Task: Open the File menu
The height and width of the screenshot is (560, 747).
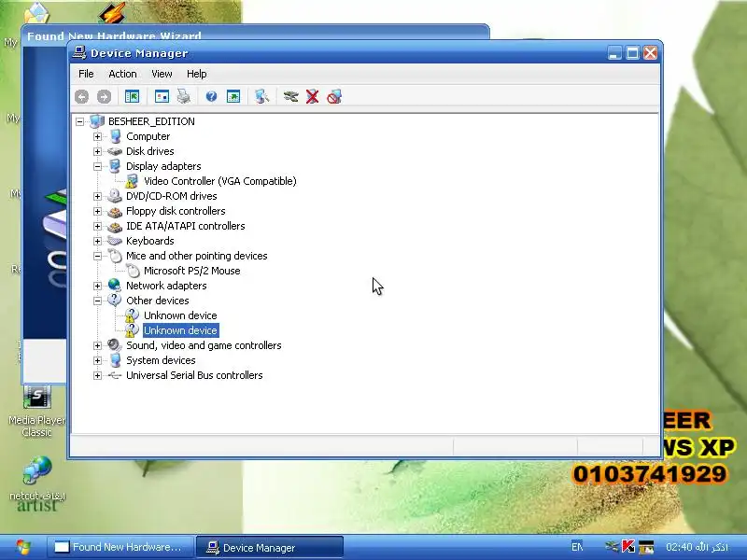Action: tap(86, 74)
